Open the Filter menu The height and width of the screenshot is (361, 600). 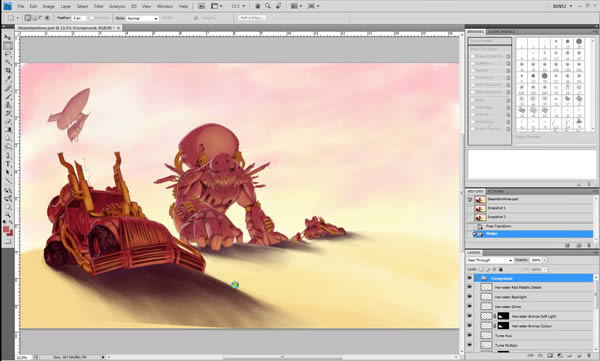pos(98,7)
